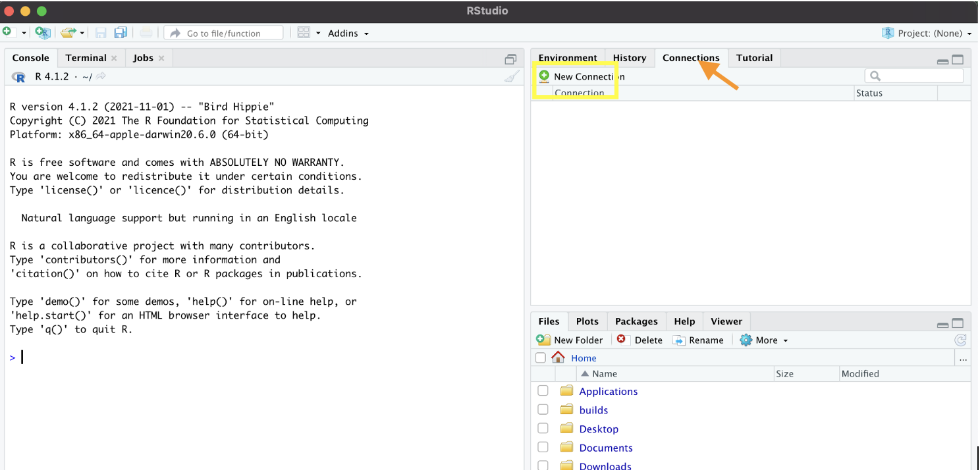
Task: Switch to the Console tab
Action: (31, 58)
